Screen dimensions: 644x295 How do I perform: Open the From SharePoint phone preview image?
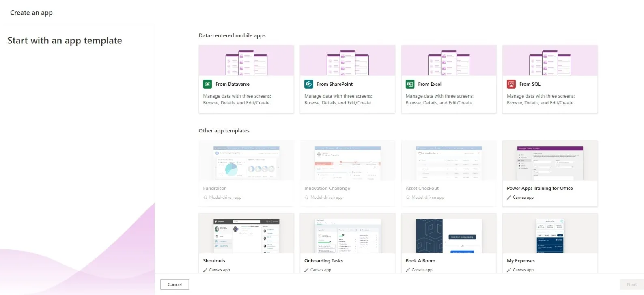click(347, 60)
